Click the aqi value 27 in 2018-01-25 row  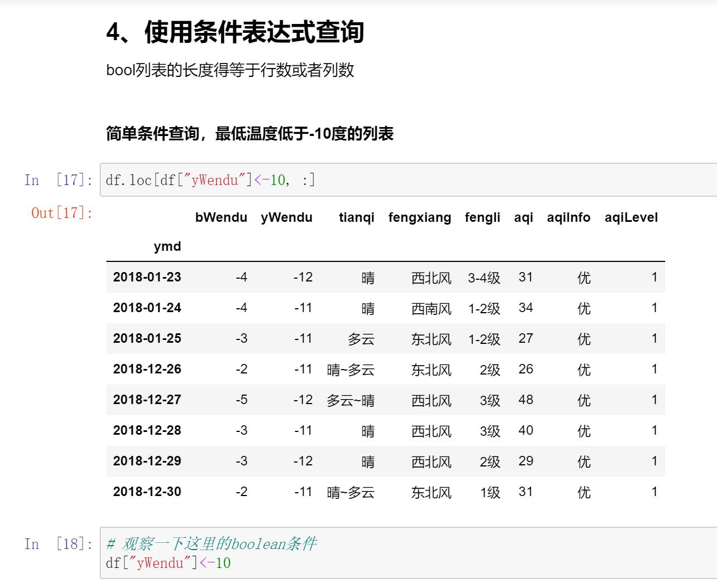pos(526,338)
